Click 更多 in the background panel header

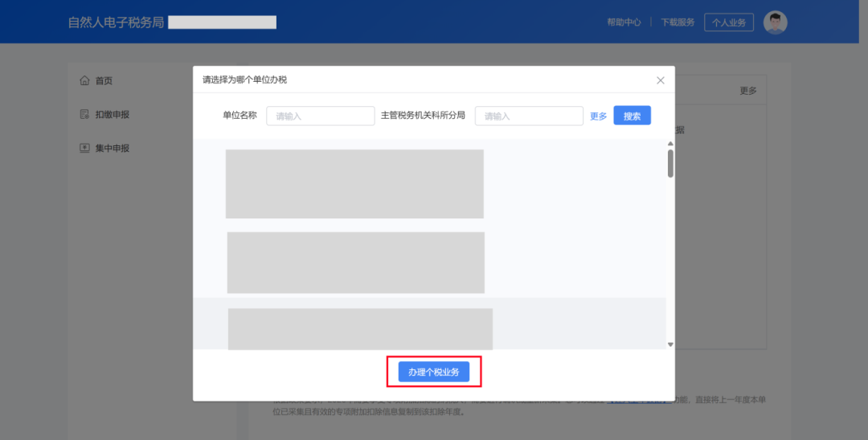(x=747, y=91)
